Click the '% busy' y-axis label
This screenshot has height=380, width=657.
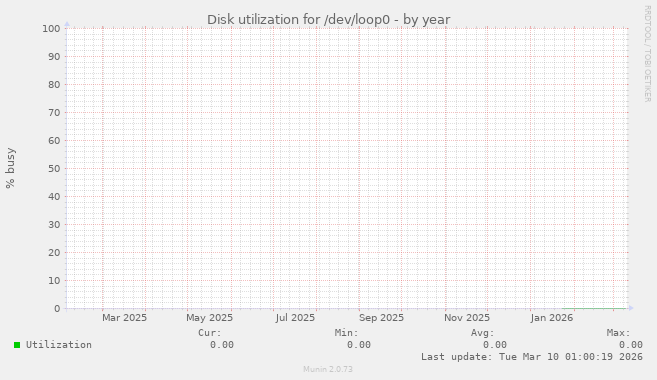(x=10, y=168)
